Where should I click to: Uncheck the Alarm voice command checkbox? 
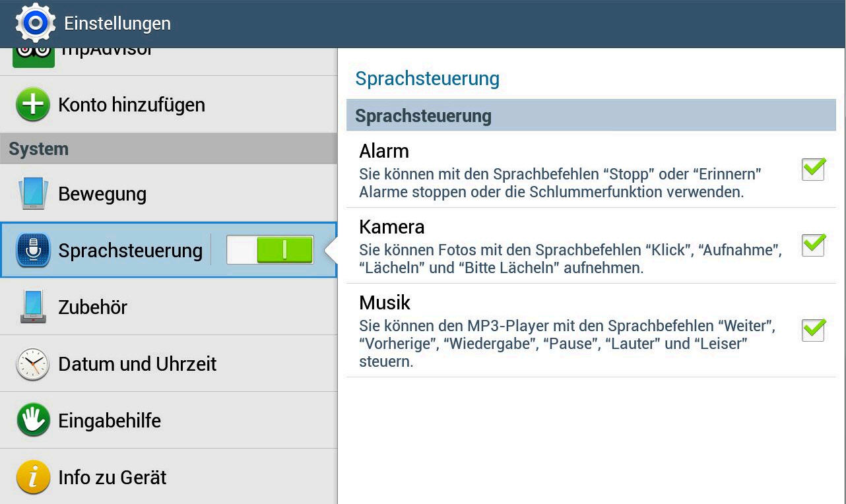pos(813,169)
